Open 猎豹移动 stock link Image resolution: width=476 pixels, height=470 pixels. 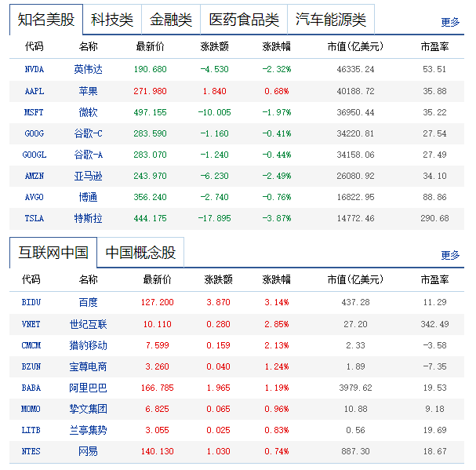tap(88, 345)
